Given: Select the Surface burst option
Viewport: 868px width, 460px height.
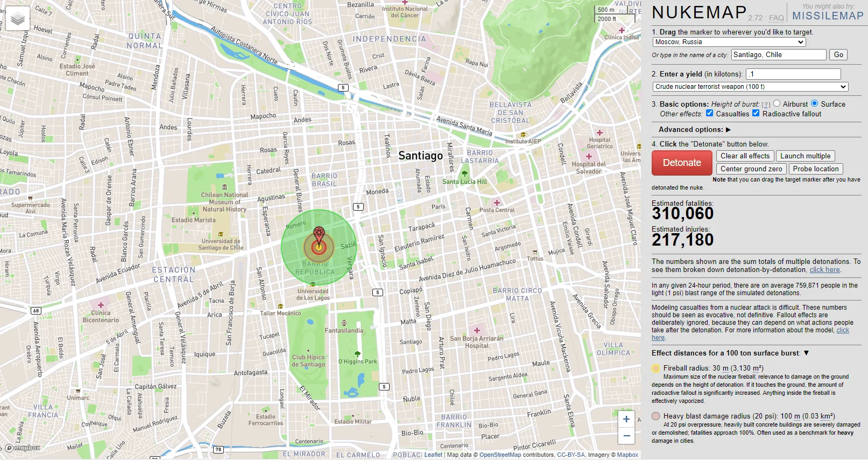Looking at the screenshot, I should point(815,103).
